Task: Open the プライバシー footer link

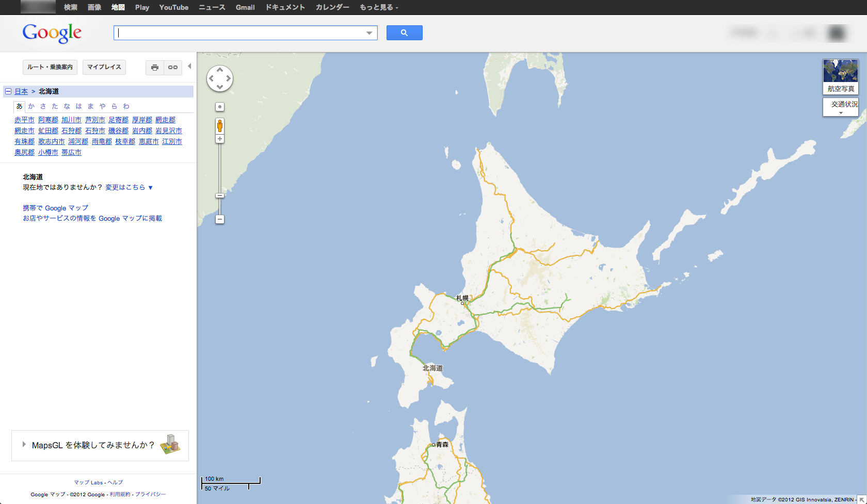Action: pyautogui.click(x=151, y=494)
